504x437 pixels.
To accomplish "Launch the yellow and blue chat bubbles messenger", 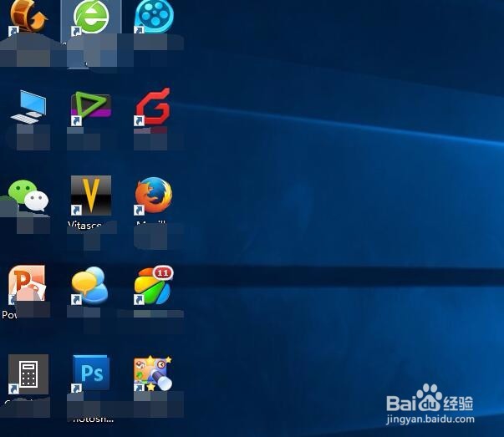I will click(89, 285).
